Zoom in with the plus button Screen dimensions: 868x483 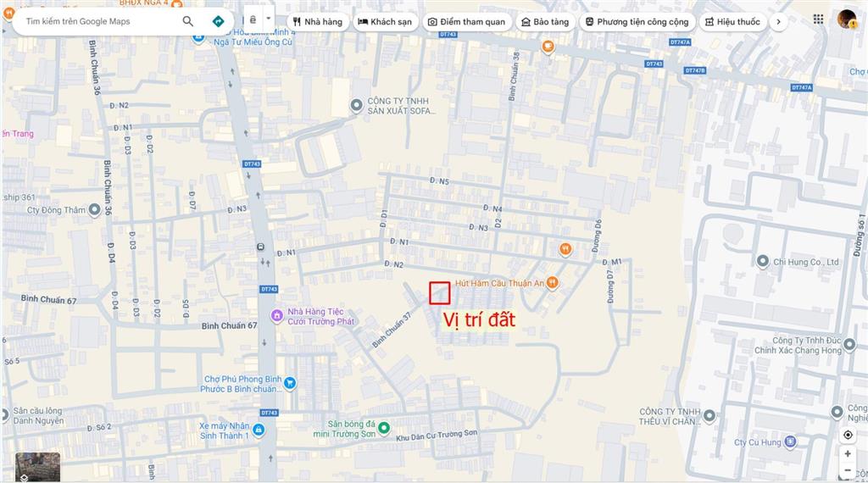[848, 453]
